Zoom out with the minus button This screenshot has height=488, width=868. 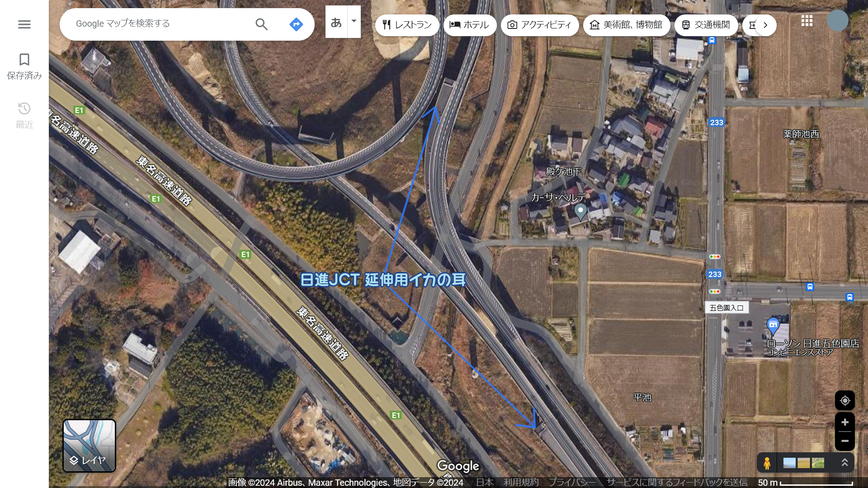pyautogui.click(x=844, y=441)
